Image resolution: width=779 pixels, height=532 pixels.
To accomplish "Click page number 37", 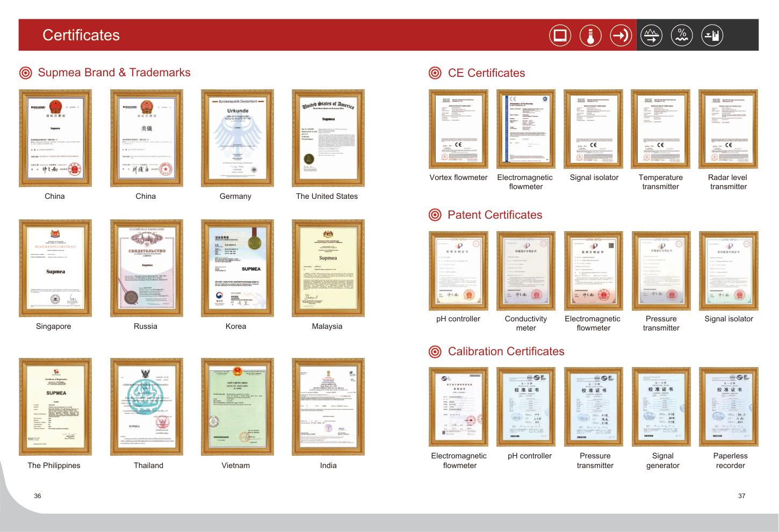I will [742, 496].
